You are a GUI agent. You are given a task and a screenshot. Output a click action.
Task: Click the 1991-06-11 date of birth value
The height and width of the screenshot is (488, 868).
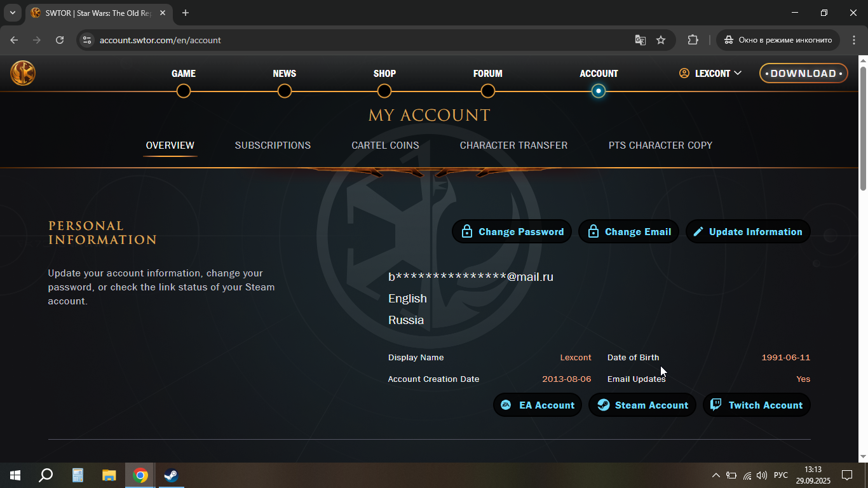[x=786, y=358]
